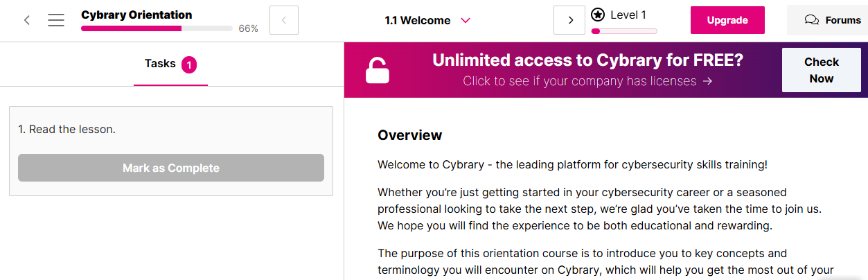Click the Check Now button
868x280 pixels.
(821, 70)
